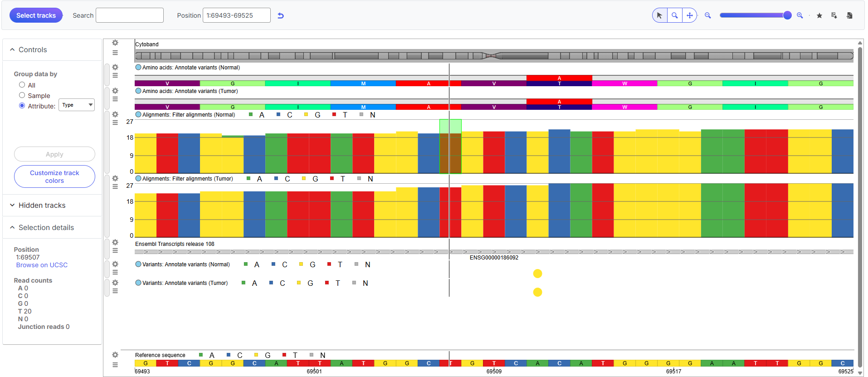
Task: Click the Select tracks button
Action: [x=36, y=15]
